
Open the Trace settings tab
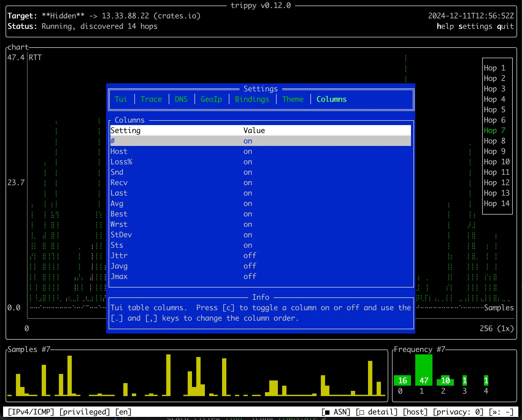coord(151,99)
